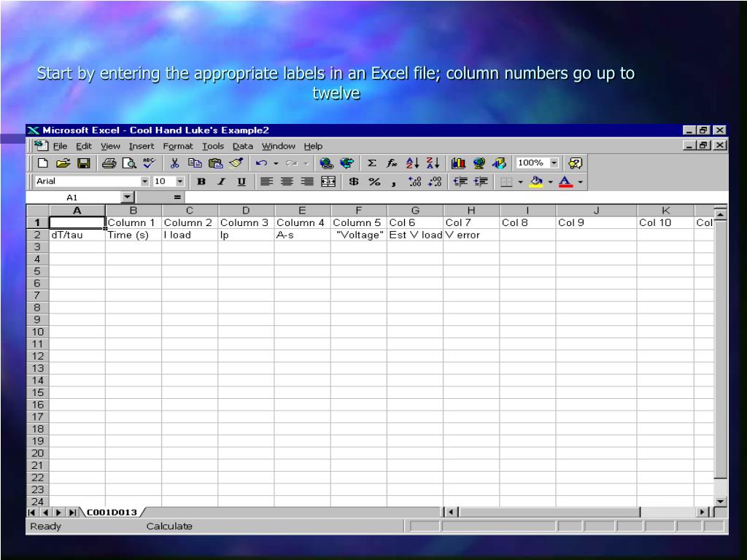Apply Percent Style icon
The width and height of the screenshot is (747, 560).
point(374,182)
